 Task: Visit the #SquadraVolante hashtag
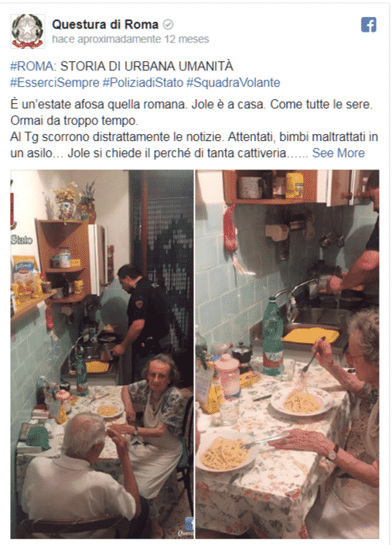click(233, 82)
